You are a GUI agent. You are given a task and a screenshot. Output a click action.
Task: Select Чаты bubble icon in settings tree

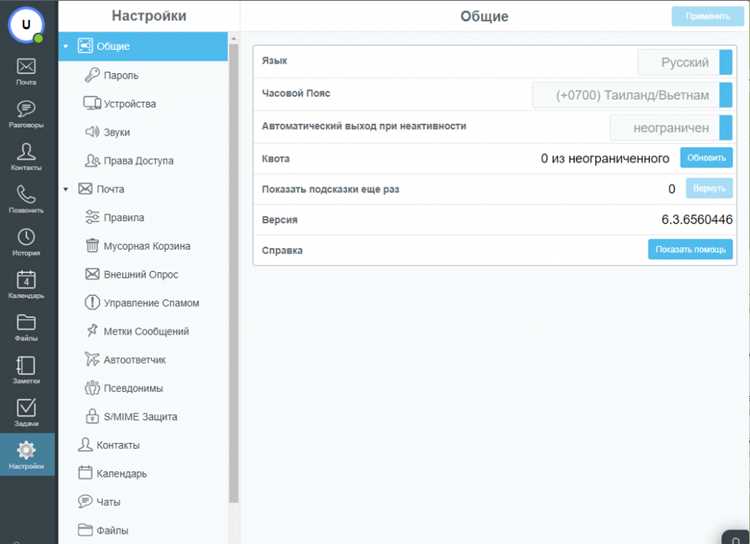[85, 501]
